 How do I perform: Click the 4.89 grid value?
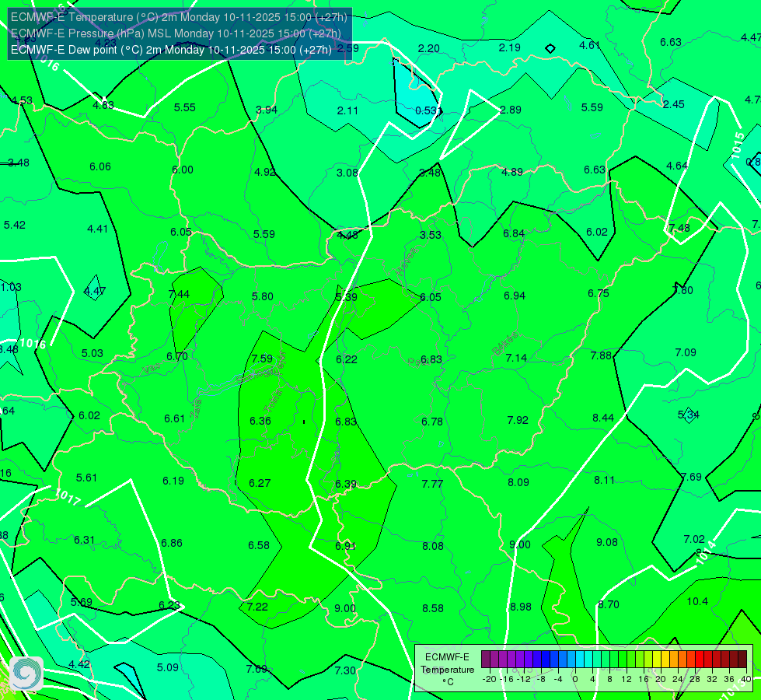[x=512, y=172]
